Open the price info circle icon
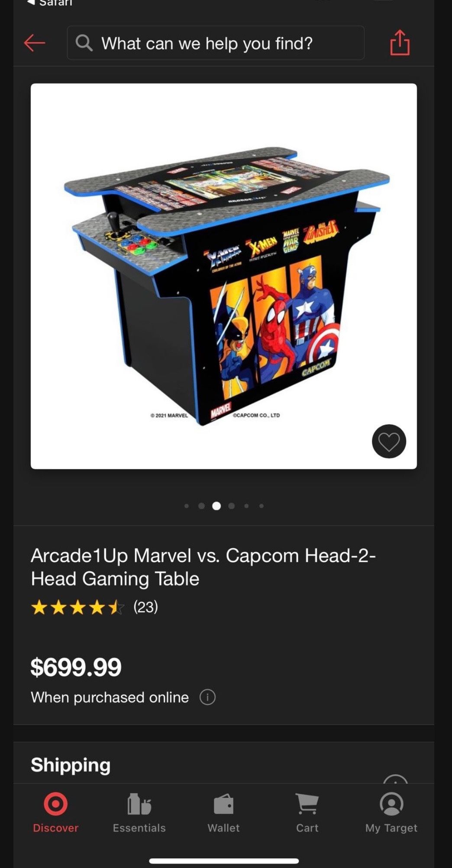This screenshot has width=452, height=868. 207,697
